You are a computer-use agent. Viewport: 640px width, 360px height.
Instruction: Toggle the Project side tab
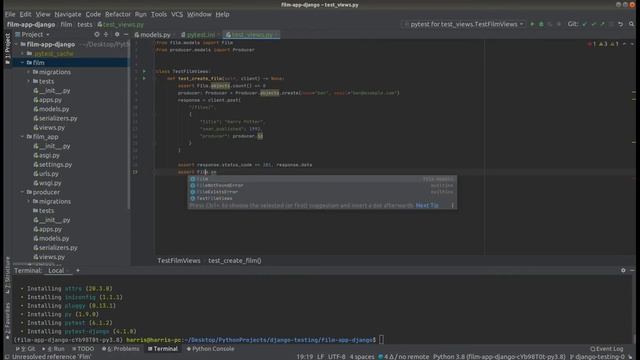7,49
